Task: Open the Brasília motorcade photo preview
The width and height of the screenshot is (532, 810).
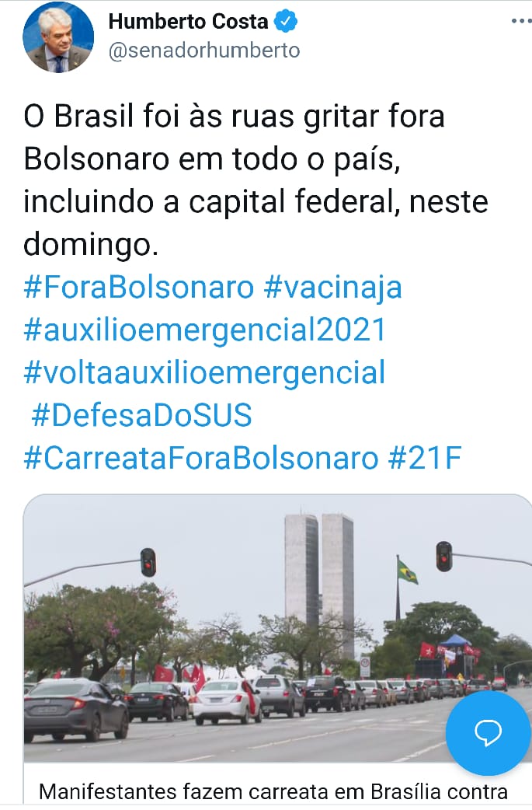Action: pyautogui.click(x=277, y=627)
